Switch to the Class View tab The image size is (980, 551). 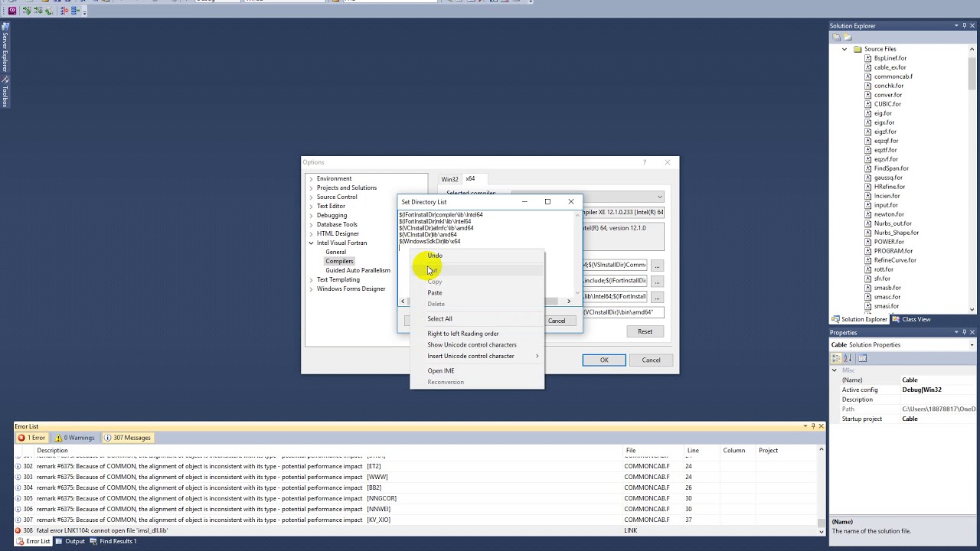912,319
